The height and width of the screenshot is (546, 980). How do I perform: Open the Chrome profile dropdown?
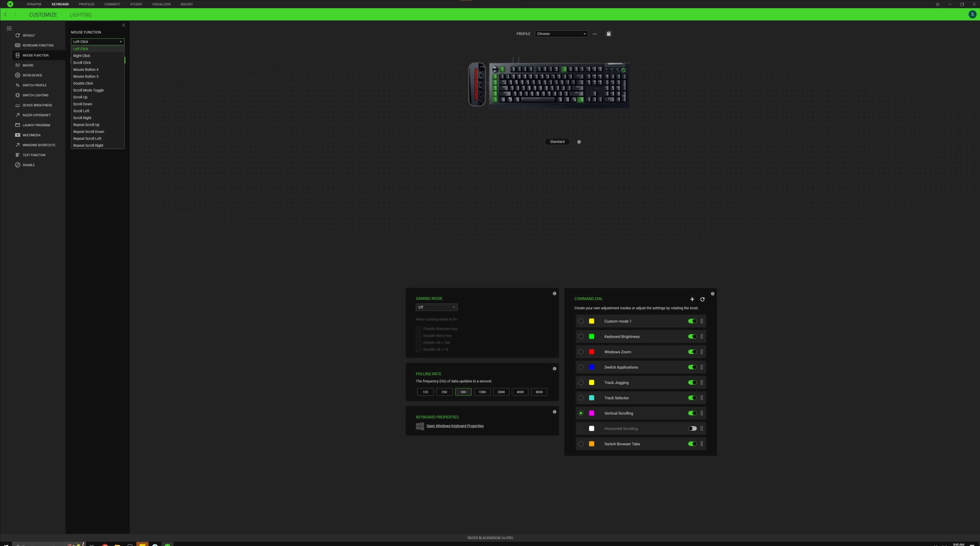pos(561,34)
